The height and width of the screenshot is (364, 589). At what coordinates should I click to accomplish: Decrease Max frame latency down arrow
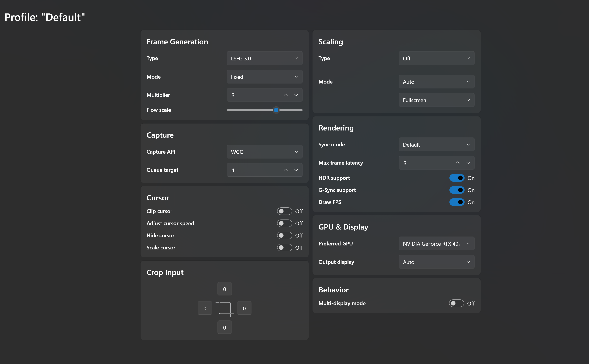[468, 163]
